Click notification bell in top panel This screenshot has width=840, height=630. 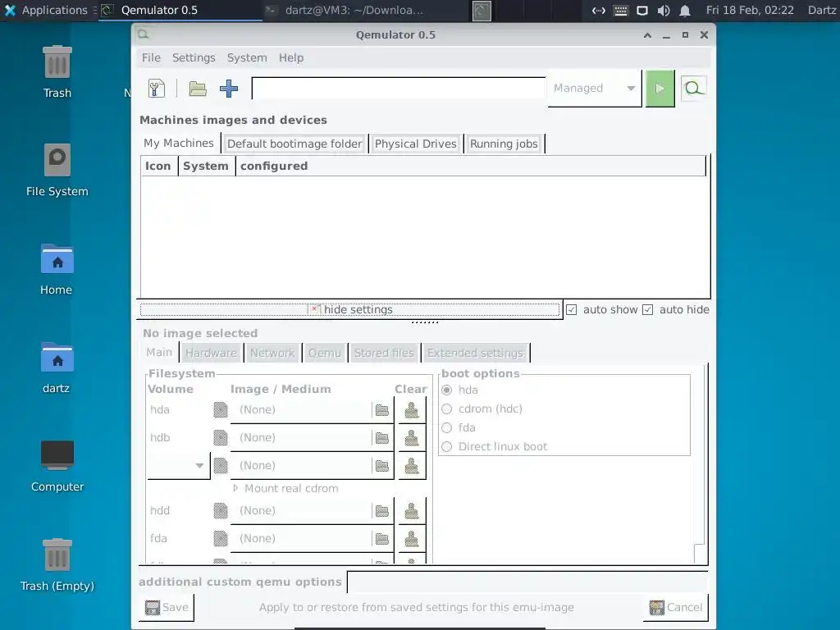pyautogui.click(x=685, y=11)
